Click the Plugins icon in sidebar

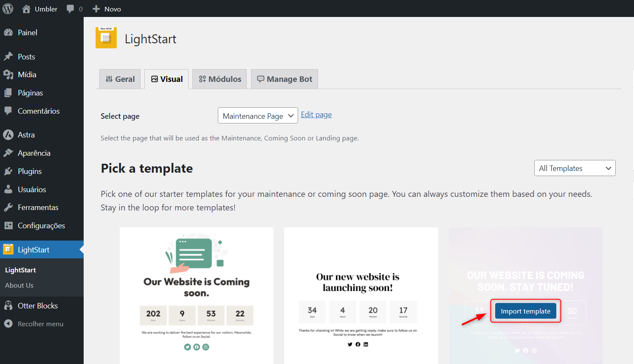click(x=8, y=171)
